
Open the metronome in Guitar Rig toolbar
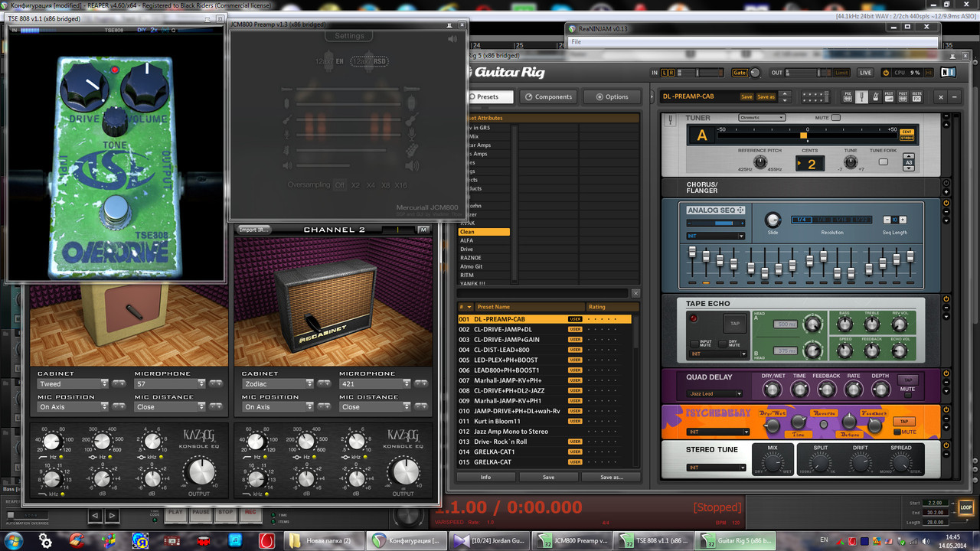[875, 96]
